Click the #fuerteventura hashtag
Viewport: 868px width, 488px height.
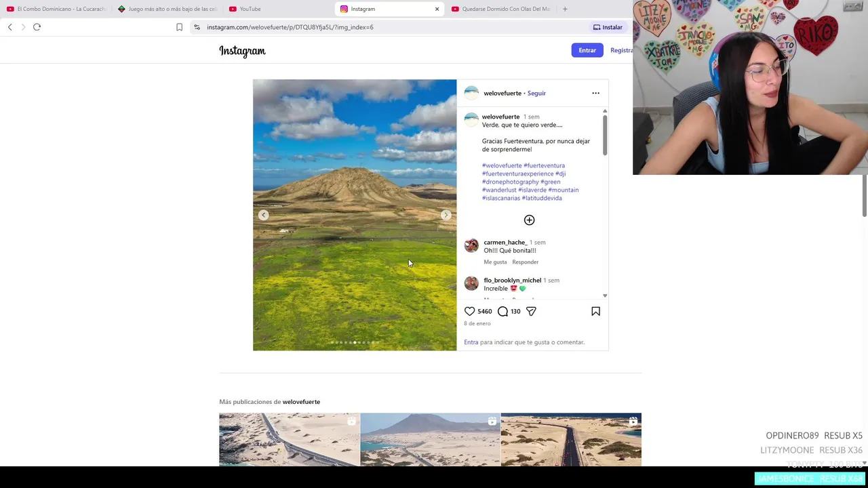(x=544, y=165)
